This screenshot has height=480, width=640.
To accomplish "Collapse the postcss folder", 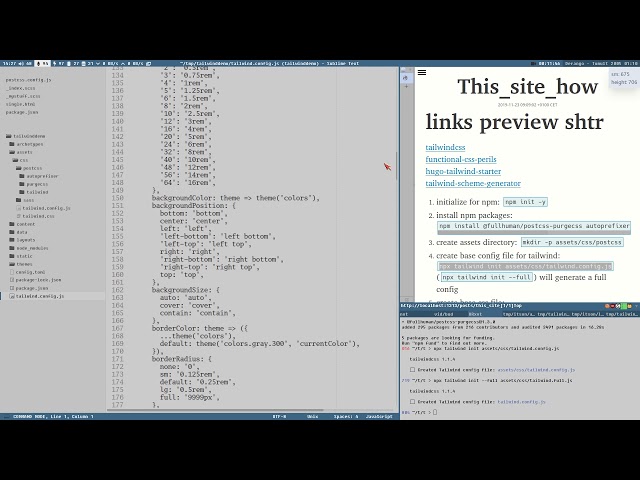I will click(x=29, y=168).
